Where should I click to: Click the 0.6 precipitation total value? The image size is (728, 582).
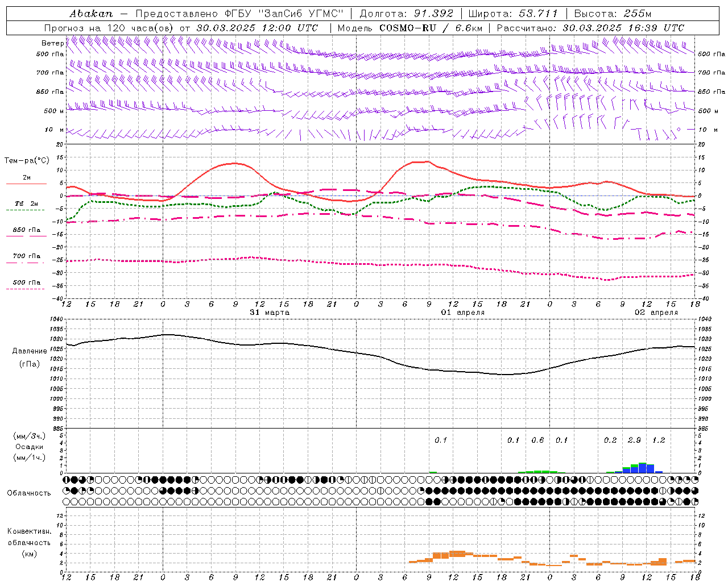pyautogui.click(x=537, y=440)
